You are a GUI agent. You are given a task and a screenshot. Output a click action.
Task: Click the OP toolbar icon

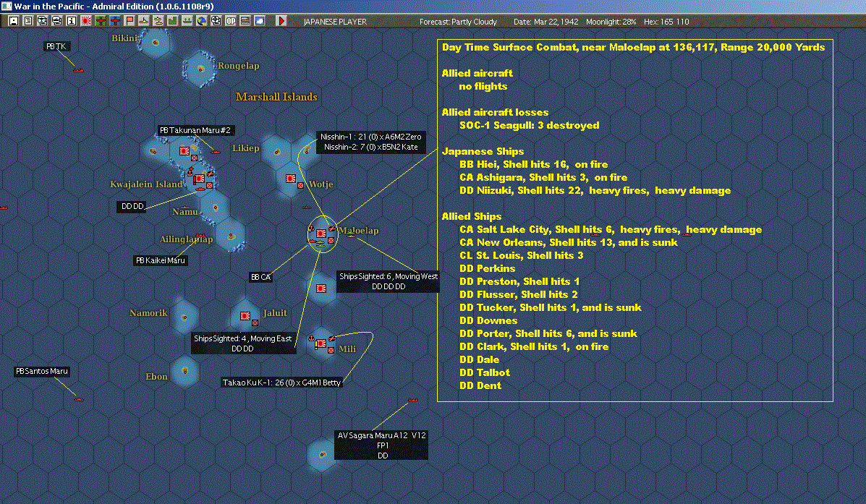(x=230, y=21)
